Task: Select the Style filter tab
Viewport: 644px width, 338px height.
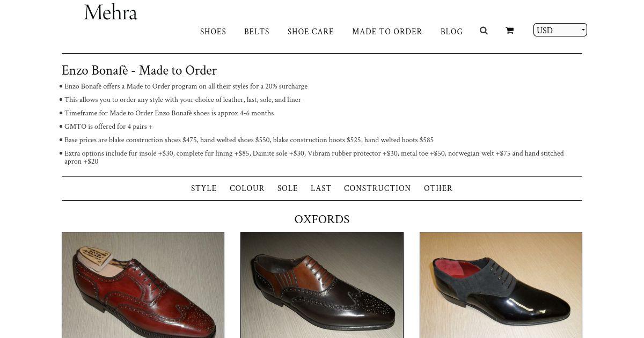Action: (204, 188)
